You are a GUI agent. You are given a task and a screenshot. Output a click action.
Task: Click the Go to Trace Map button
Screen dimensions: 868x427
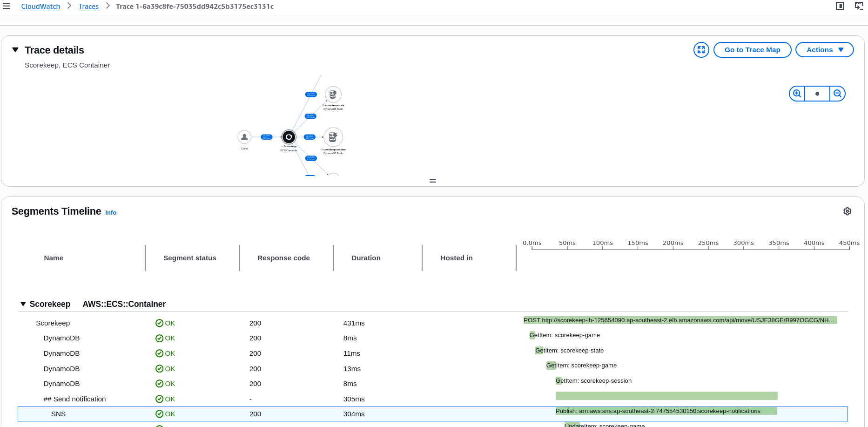752,50
